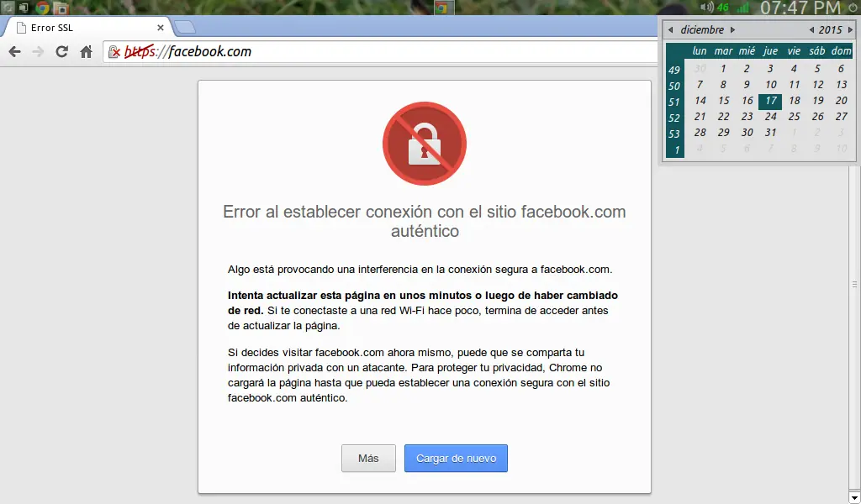Click the error heading about facebook.com auténtico

tap(425, 221)
